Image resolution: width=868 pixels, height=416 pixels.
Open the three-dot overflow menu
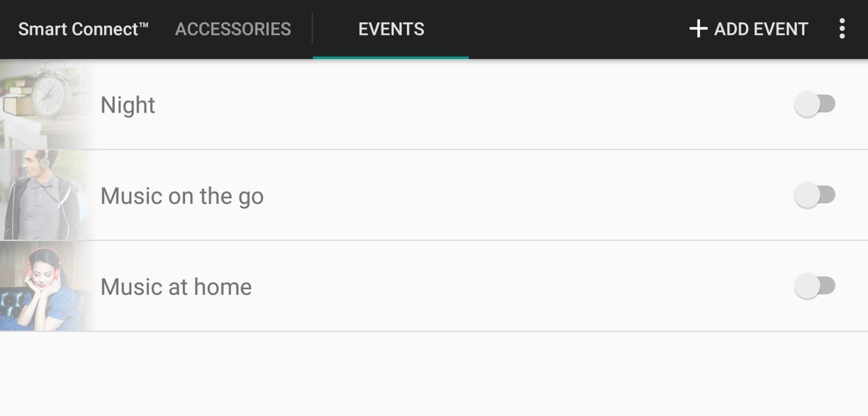(842, 29)
